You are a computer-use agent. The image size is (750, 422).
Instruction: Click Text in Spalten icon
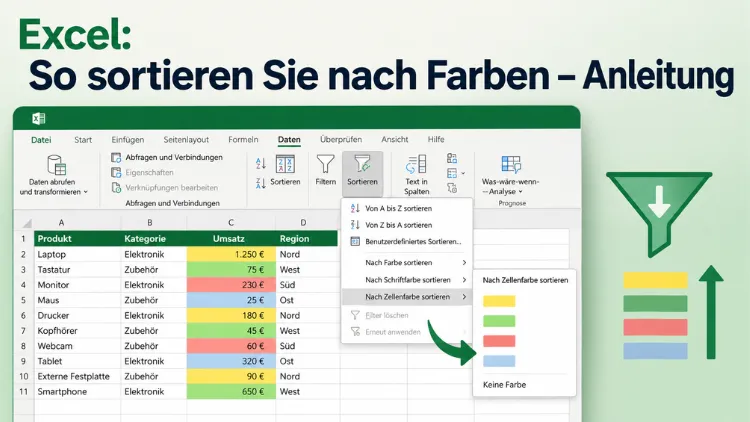416,164
